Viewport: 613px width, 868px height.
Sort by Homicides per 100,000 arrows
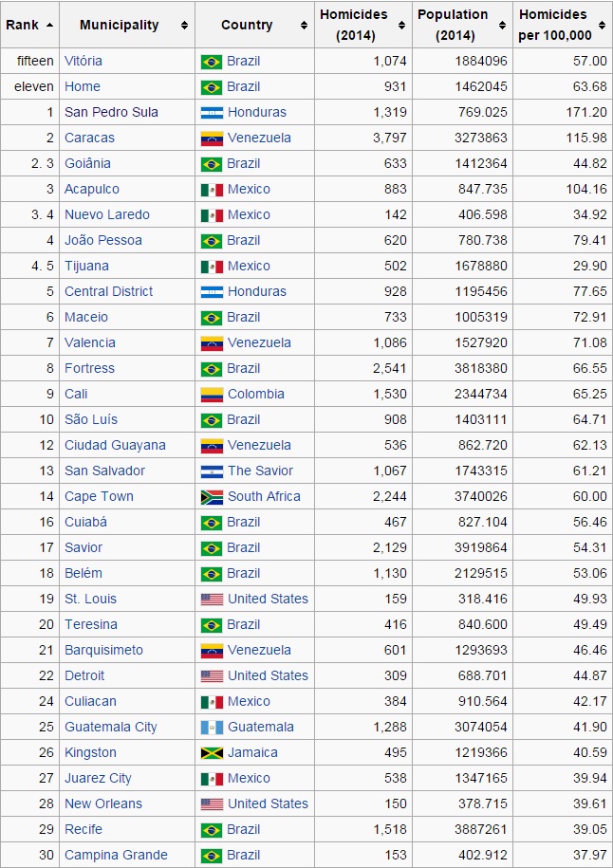(x=602, y=25)
